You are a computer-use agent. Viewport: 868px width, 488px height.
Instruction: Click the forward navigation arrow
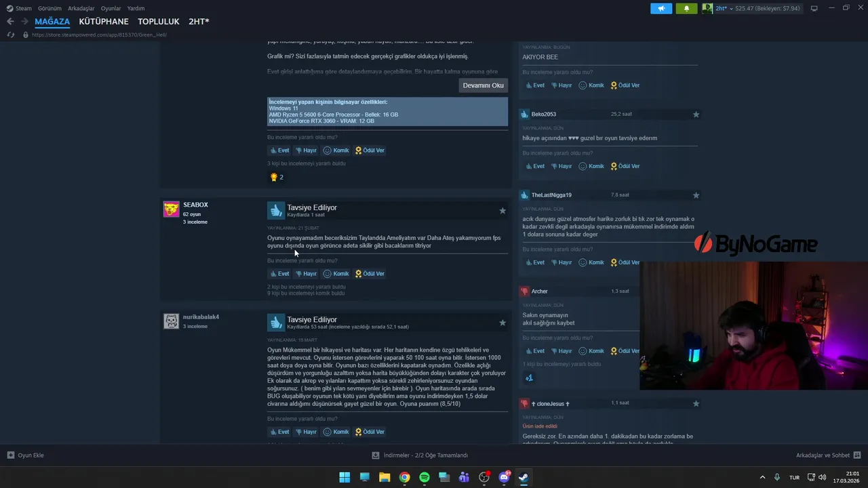coord(24,22)
